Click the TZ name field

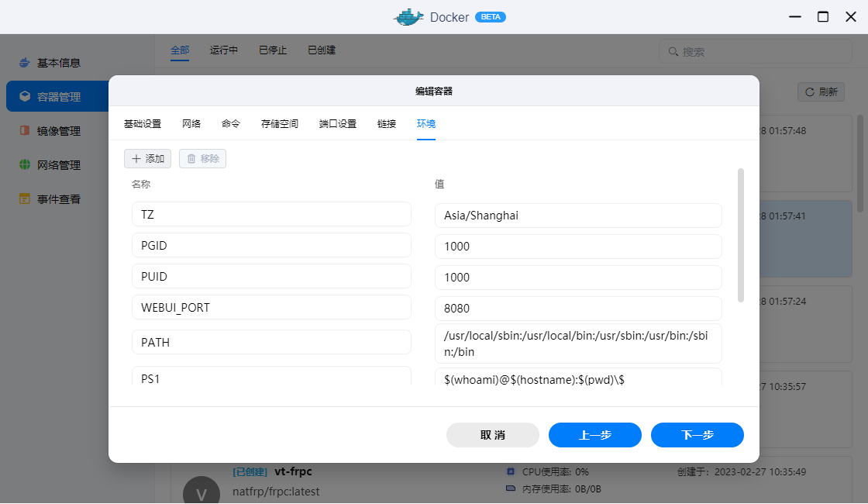coord(271,214)
